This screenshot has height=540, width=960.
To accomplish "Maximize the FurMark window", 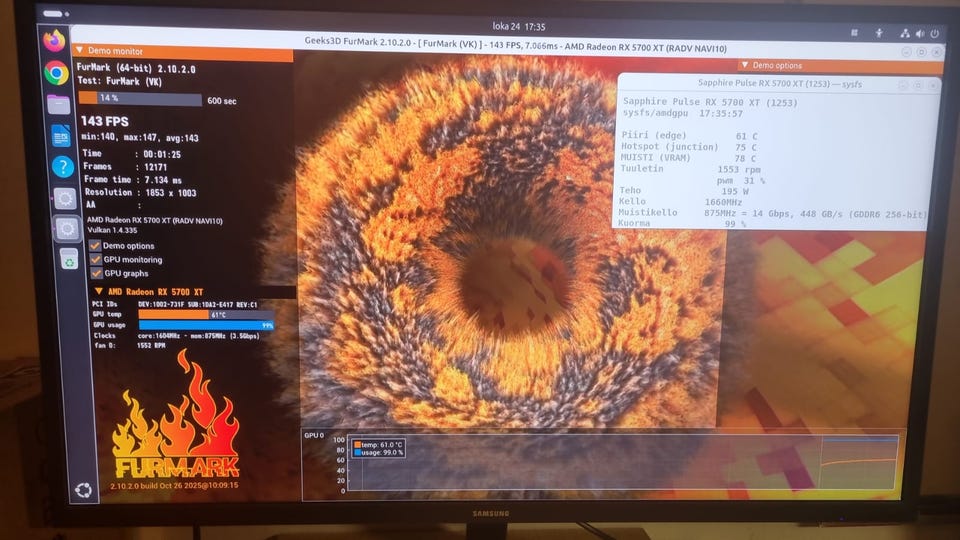I will coord(921,53).
